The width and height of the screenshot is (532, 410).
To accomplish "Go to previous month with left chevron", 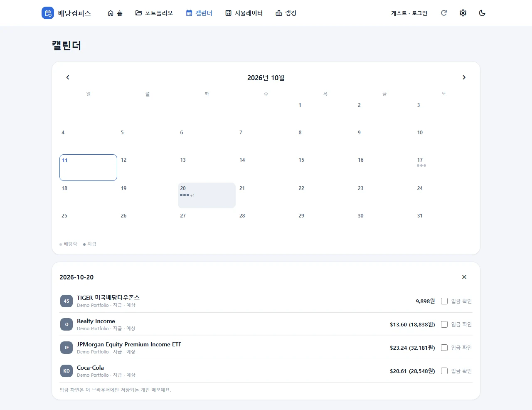I will 68,77.
